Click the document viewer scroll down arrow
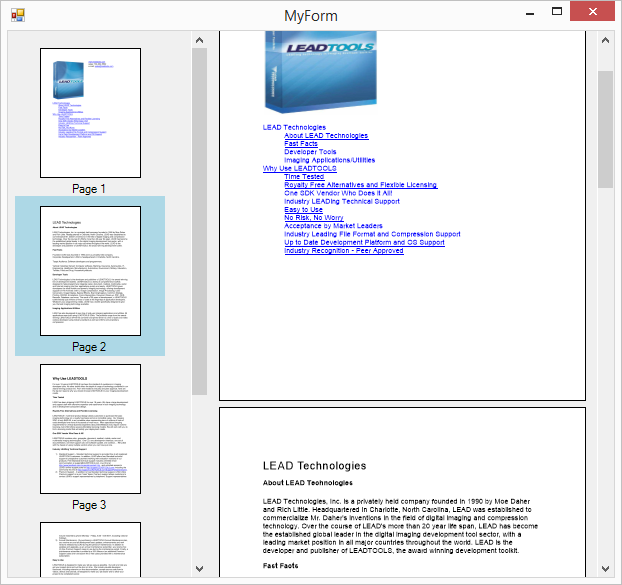Screen dimensions: 622x585 pyautogui.click(x=605, y=569)
